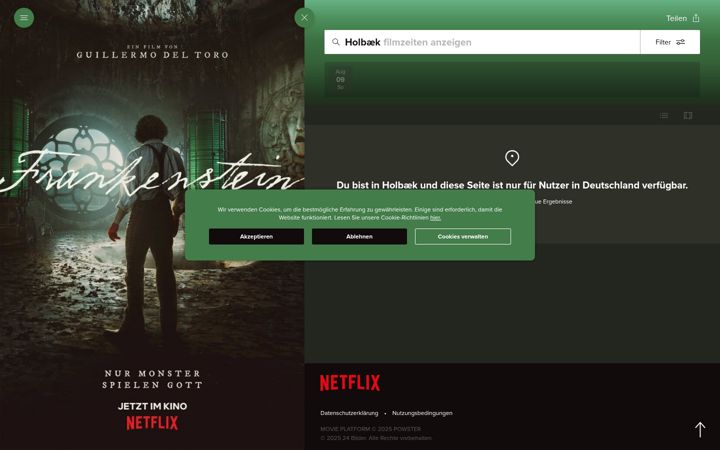
Task: Accept cookies with Akzeptieren
Action: click(256, 236)
